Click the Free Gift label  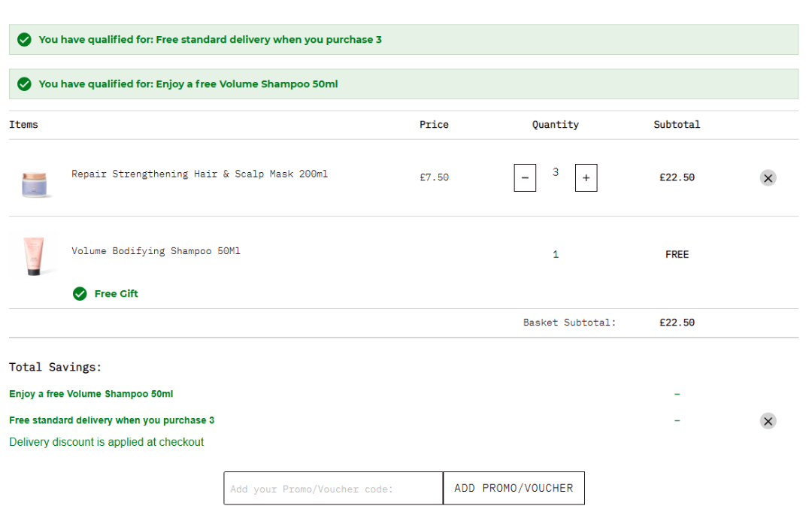tap(117, 294)
